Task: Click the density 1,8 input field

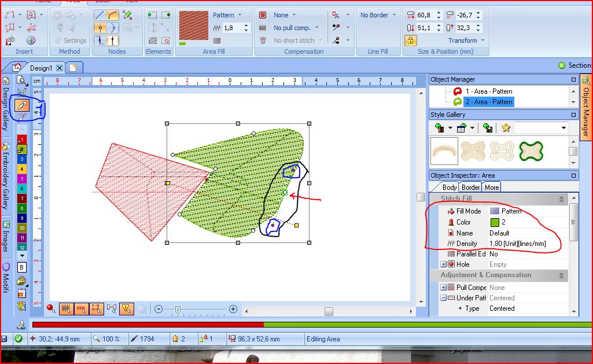Action: [x=233, y=28]
